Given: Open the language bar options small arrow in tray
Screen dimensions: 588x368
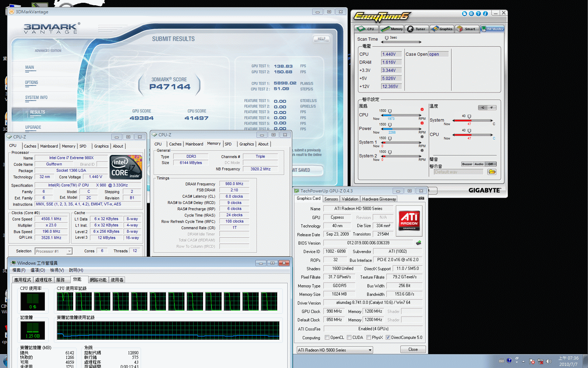Looking at the screenshot, I should (517, 362).
